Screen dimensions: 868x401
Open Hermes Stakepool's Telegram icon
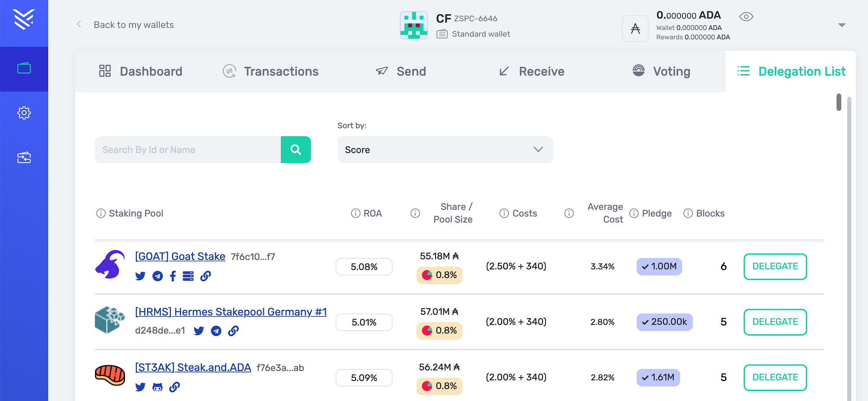[x=216, y=331]
